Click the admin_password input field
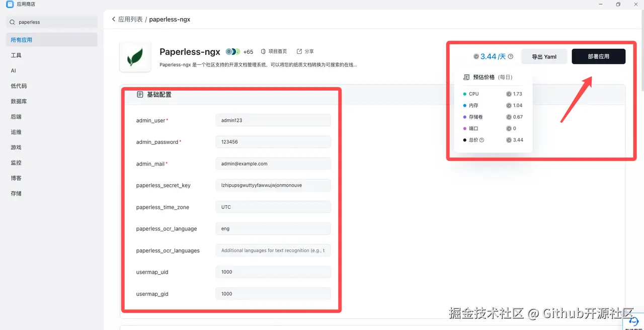The image size is (644, 330). click(x=273, y=142)
